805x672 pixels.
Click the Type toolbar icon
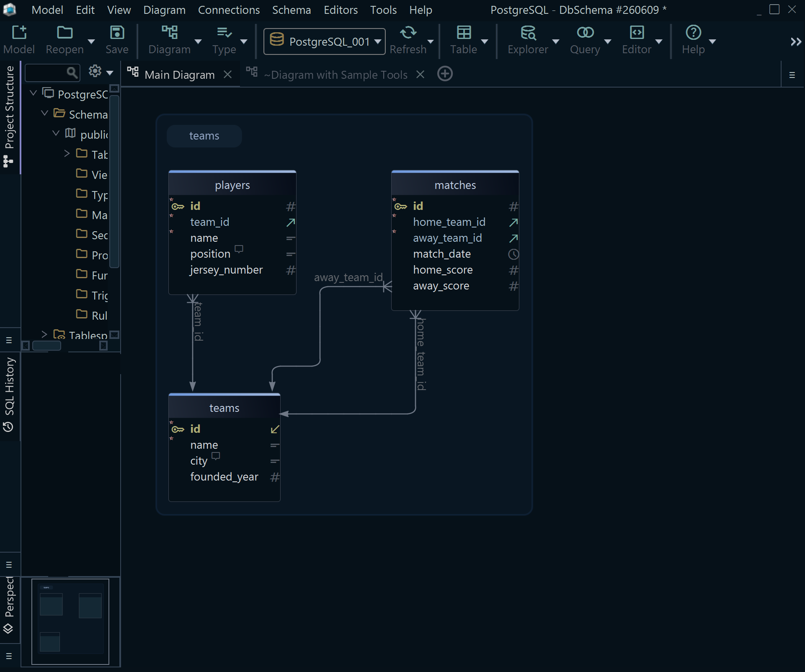224,33
